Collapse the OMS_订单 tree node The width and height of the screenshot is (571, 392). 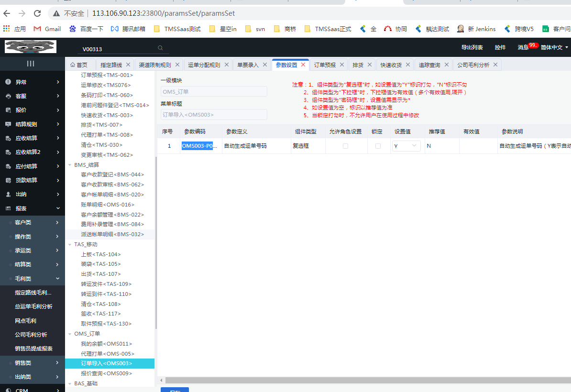point(70,334)
